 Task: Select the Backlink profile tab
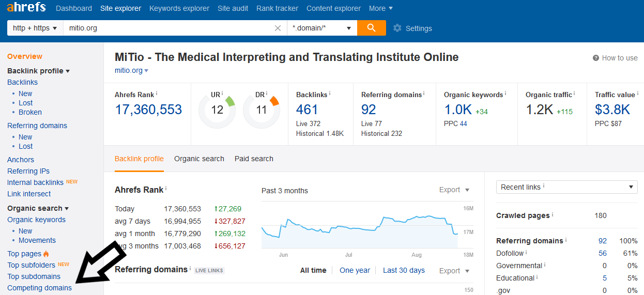coord(139,159)
